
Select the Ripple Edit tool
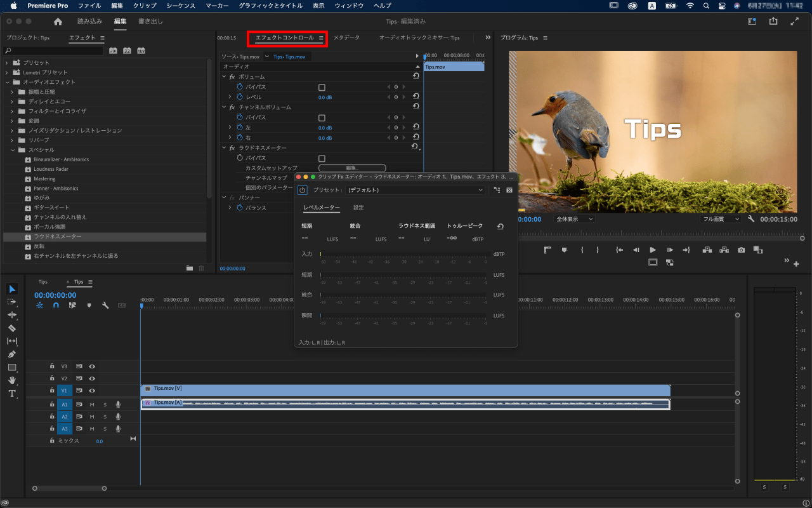(12, 315)
